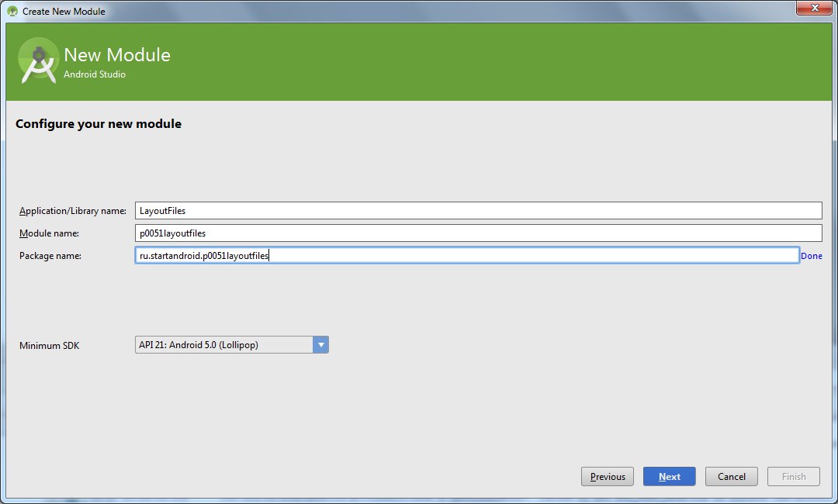Image resolution: width=838 pixels, height=504 pixels.
Task: Click the Application/Library name label
Action: click(x=73, y=211)
